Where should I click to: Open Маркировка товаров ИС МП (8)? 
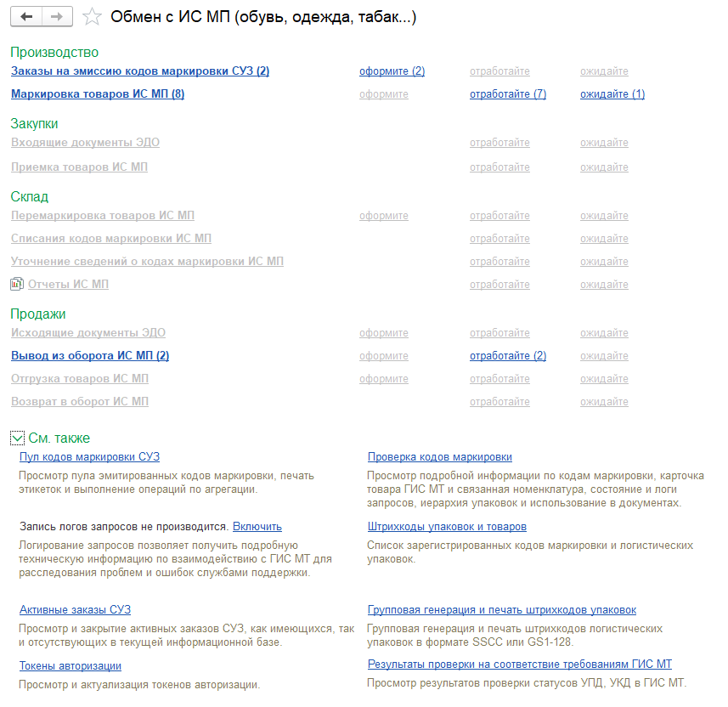click(x=98, y=93)
